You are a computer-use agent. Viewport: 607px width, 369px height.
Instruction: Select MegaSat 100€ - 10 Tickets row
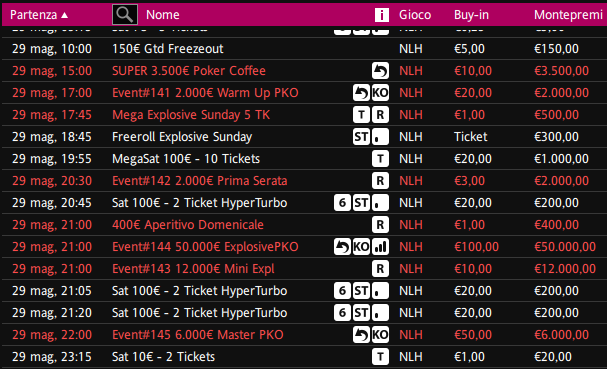coord(304,159)
